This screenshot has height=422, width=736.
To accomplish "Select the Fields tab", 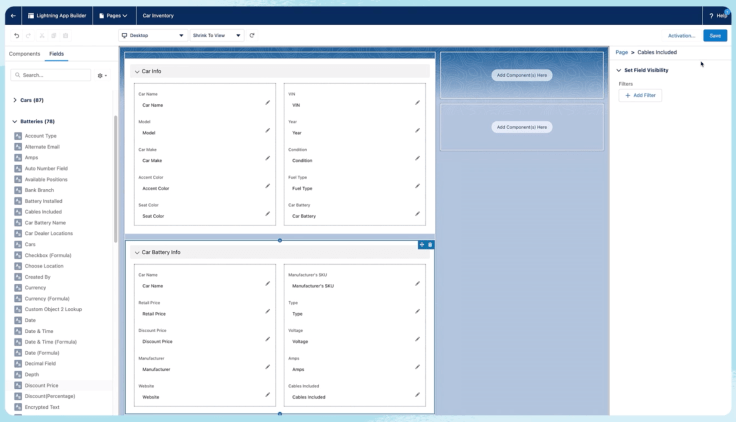I will point(56,54).
